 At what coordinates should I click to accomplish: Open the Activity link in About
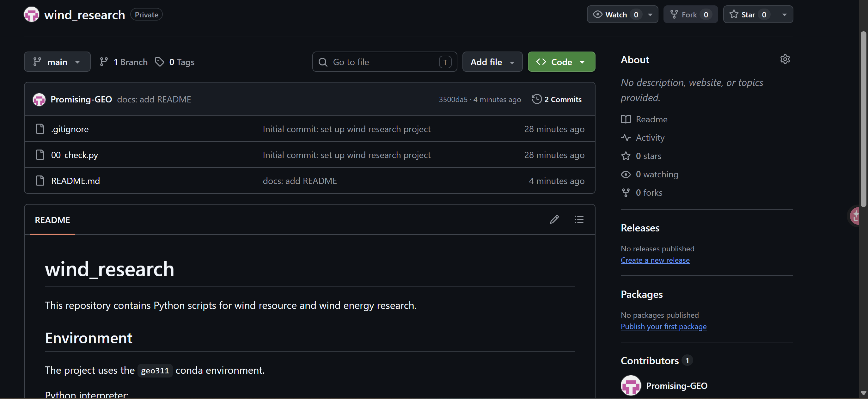coord(650,138)
